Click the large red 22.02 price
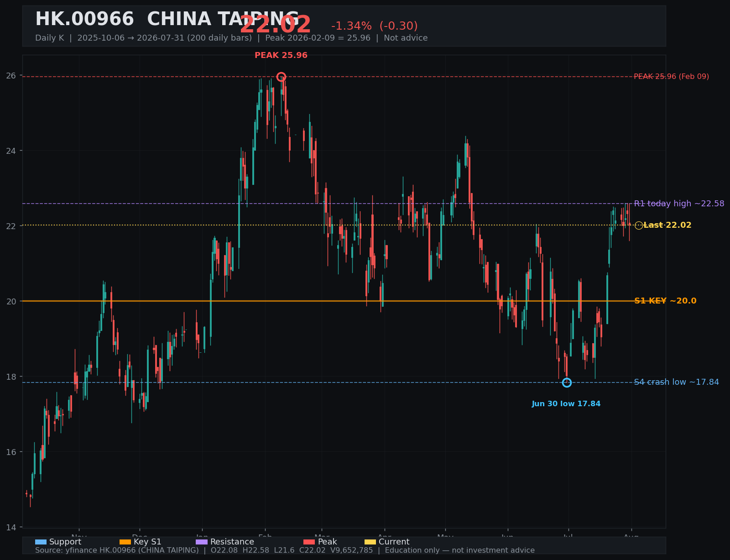The height and width of the screenshot is (560, 730). pos(275,25)
